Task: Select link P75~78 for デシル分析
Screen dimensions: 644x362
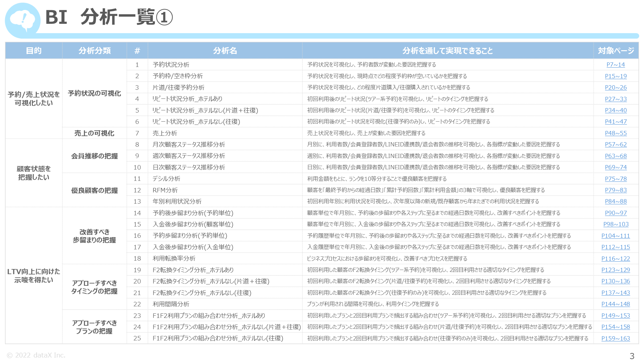Action: [x=616, y=179]
